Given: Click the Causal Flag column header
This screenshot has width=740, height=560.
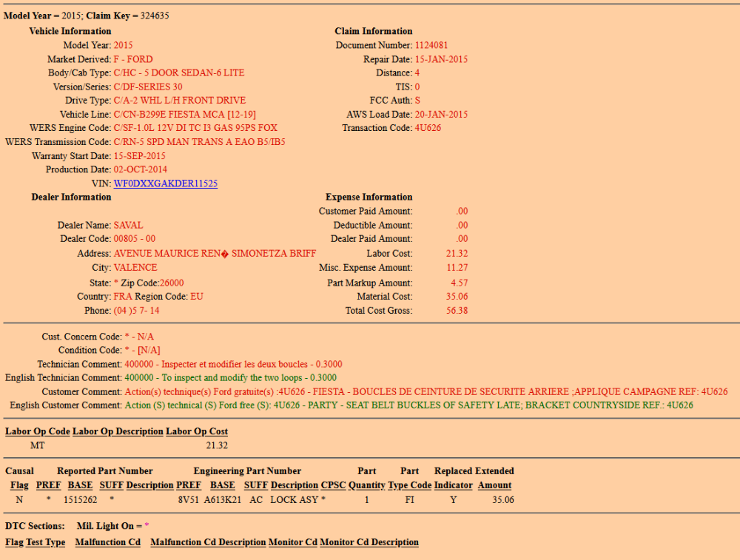Looking at the screenshot, I should (x=19, y=485).
